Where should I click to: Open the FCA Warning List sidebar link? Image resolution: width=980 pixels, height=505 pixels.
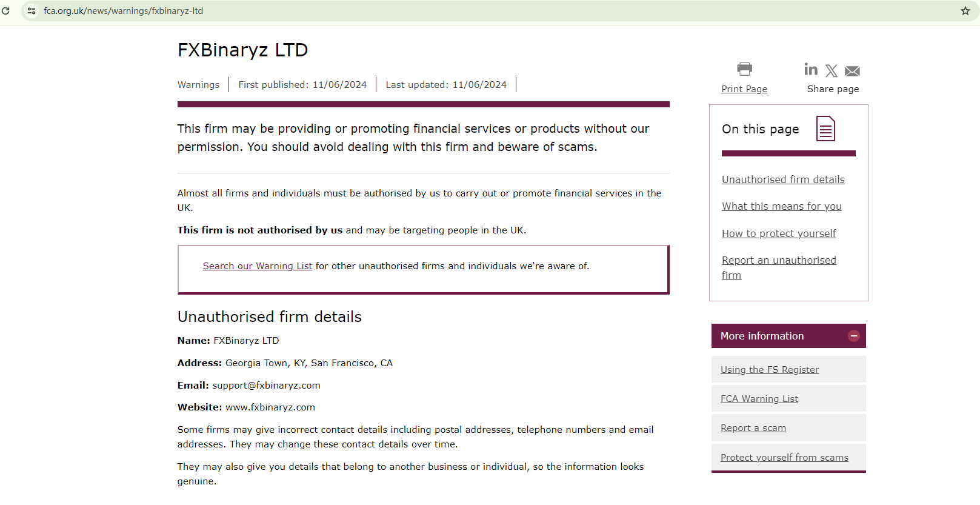click(x=759, y=399)
